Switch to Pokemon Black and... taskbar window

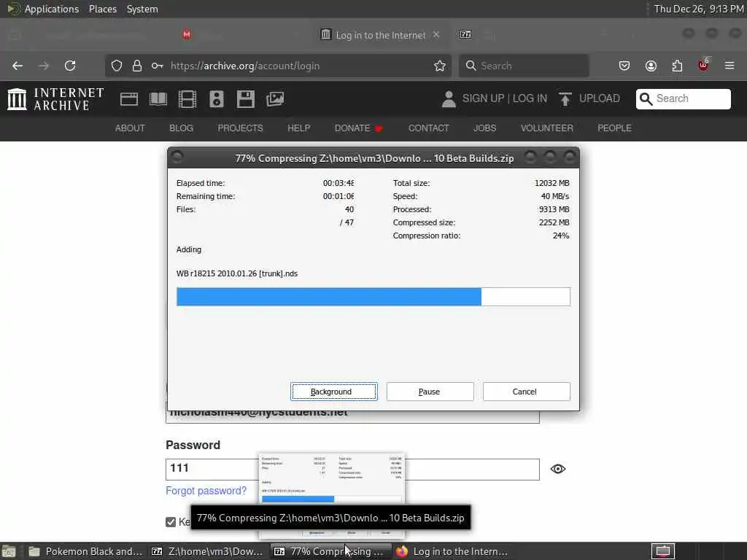[x=86, y=551]
